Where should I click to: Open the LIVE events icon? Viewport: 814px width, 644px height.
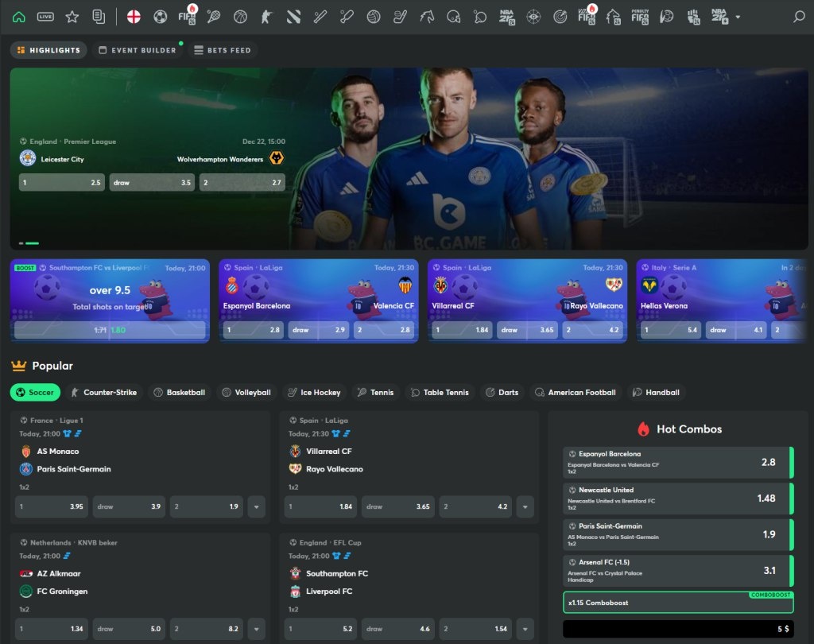pos(45,17)
